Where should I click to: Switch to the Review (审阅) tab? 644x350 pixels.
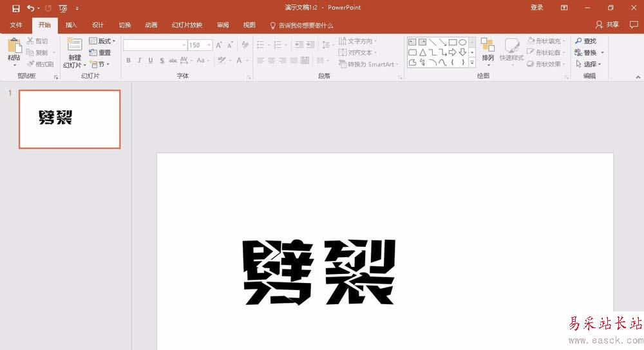point(223,25)
